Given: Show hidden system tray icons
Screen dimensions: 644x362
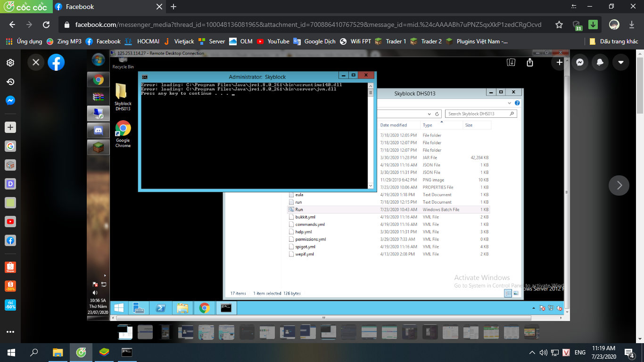Looking at the screenshot, I should [532, 352].
